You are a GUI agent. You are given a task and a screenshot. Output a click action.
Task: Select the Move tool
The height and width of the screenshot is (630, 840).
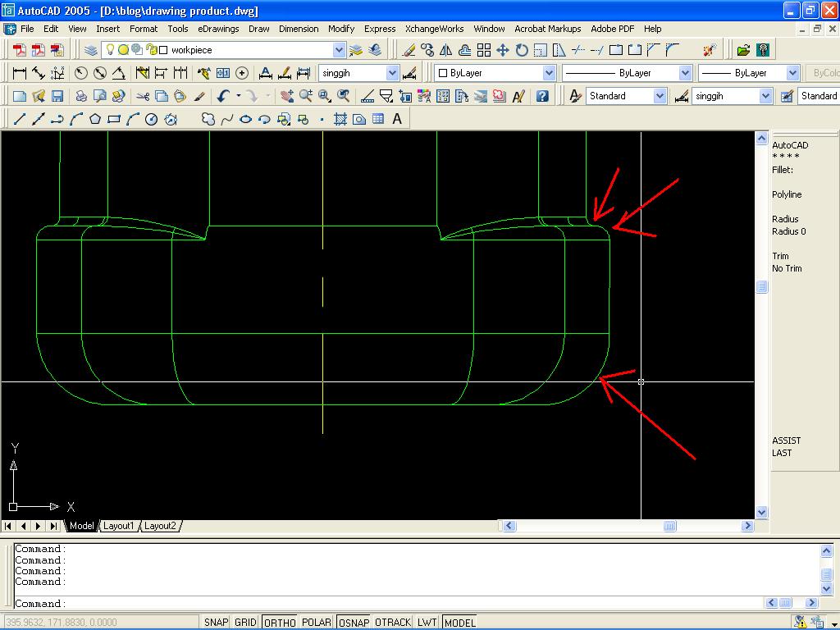tap(501, 51)
